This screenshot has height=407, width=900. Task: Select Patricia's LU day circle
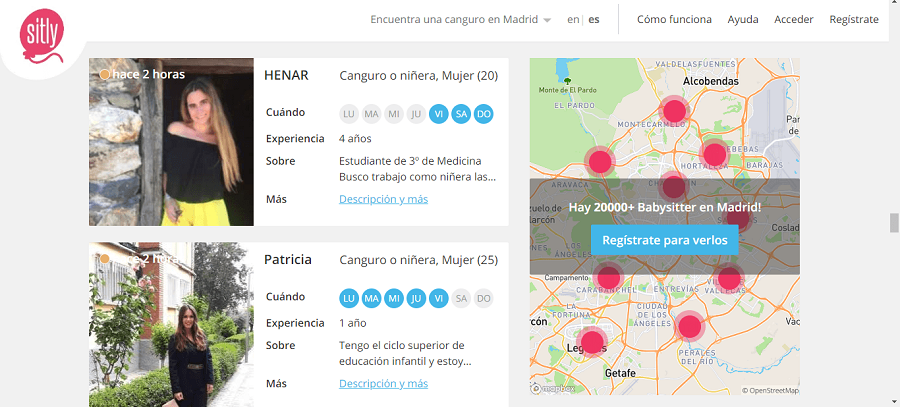tap(349, 299)
